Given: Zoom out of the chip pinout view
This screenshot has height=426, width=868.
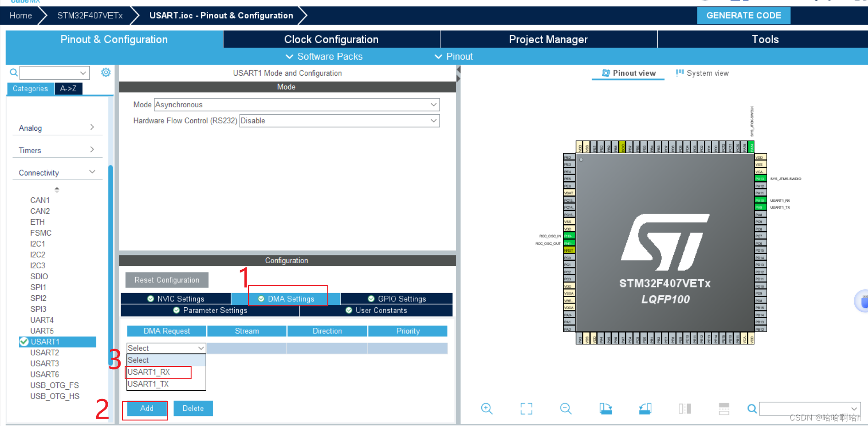Looking at the screenshot, I should click(566, 409).
